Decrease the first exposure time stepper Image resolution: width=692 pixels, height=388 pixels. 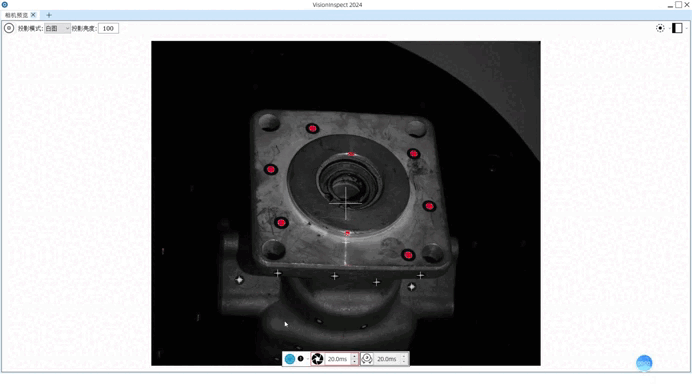tap(354, 362)
